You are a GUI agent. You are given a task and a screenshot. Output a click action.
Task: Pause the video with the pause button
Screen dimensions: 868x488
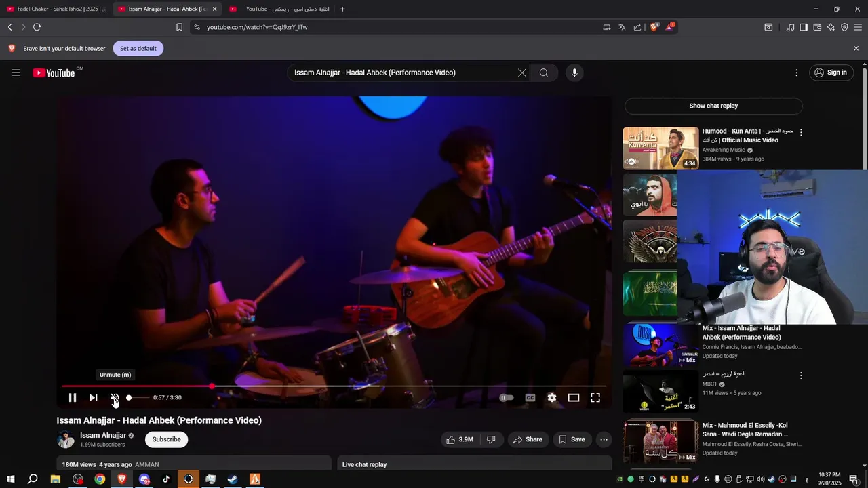click(73, 398)
